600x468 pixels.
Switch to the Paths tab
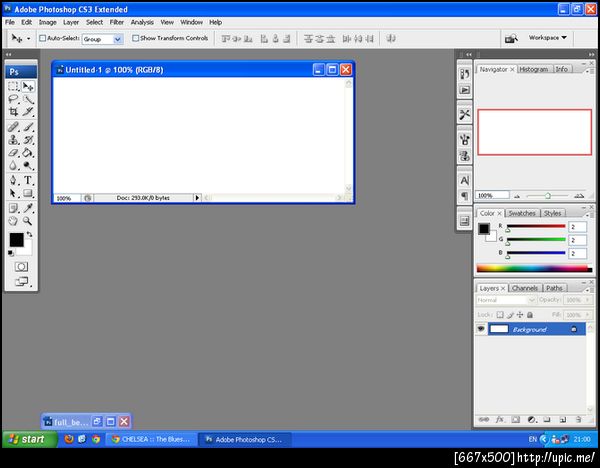(x=554, y=288)
